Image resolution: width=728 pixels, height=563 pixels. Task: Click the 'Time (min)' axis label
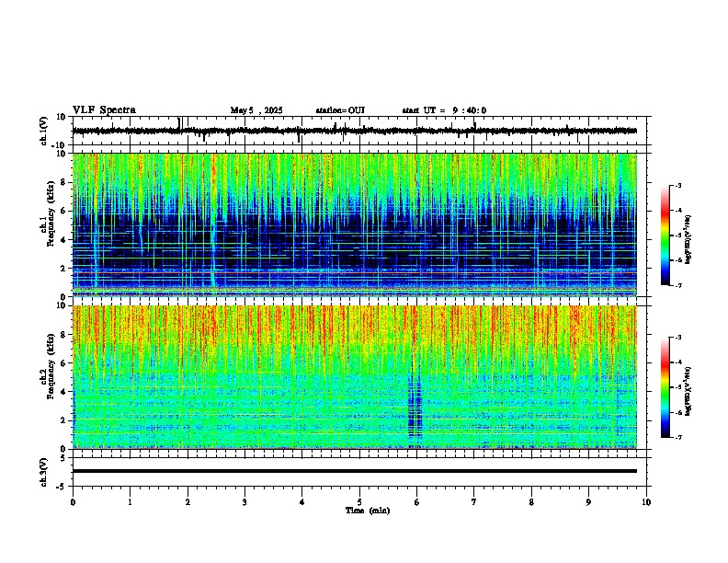(x=368, y=511)
